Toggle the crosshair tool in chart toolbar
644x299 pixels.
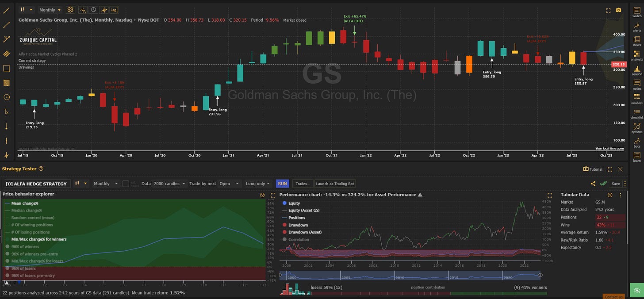coord(104,9)
